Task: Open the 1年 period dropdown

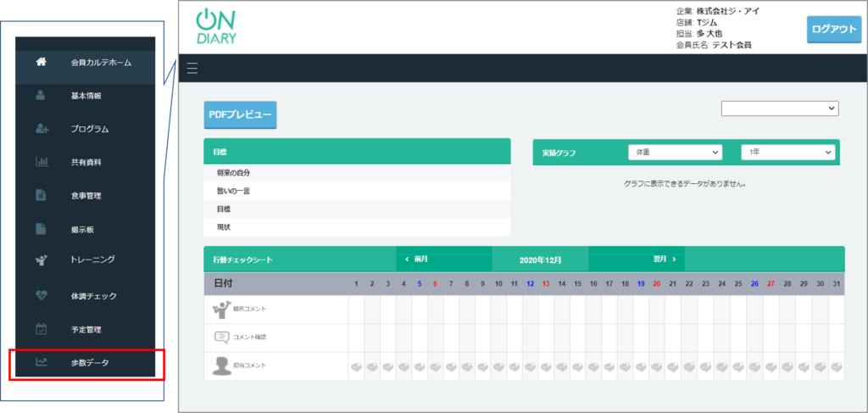Action: (x=787, y=152)
